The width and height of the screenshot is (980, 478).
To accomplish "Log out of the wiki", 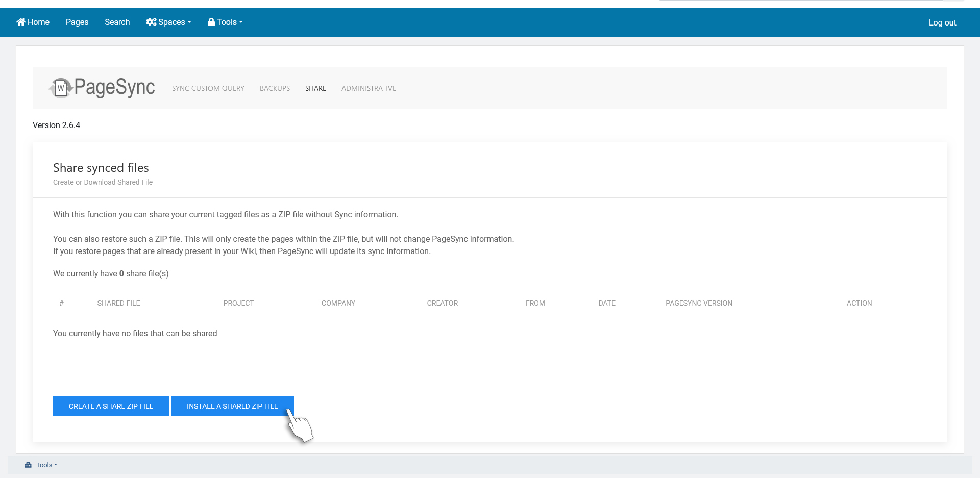I will (x=942, y=22).
